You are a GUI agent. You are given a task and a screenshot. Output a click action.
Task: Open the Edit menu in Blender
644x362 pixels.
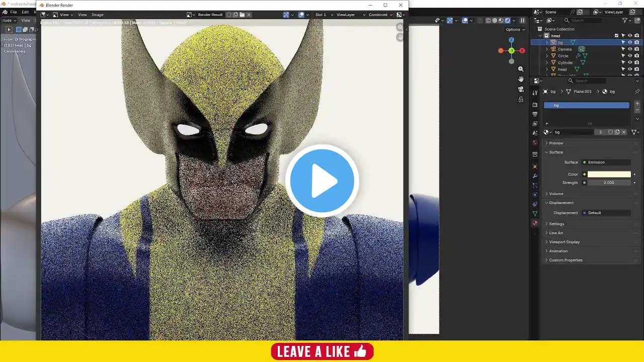[x=25, y=12]
